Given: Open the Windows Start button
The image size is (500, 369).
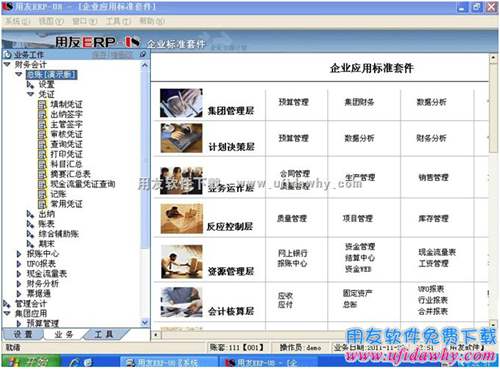Looking at the screenshot, I should pyautogui.click(x=31, y=362).
